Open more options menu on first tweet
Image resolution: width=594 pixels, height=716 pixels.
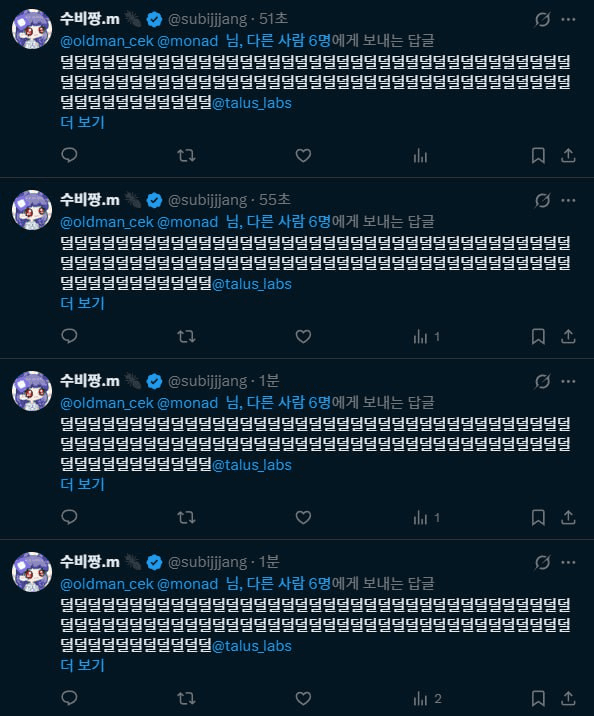click(x=568, y=19)
